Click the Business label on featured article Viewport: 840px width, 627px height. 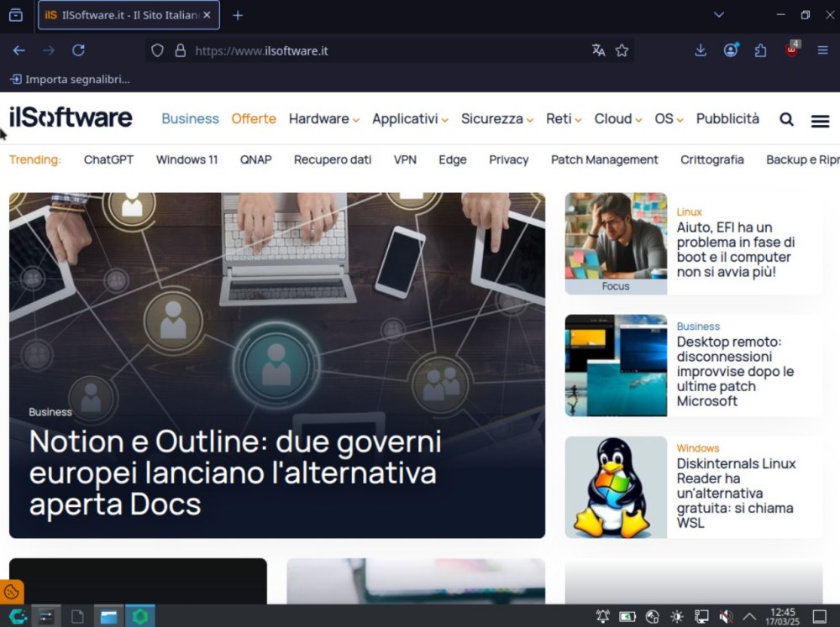[x=50, y=412]
